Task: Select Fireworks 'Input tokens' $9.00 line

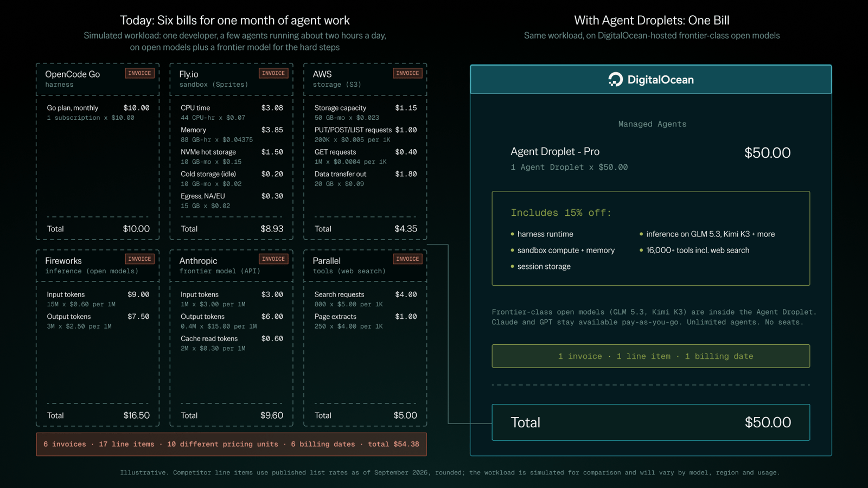Action: tap(98, 299)
